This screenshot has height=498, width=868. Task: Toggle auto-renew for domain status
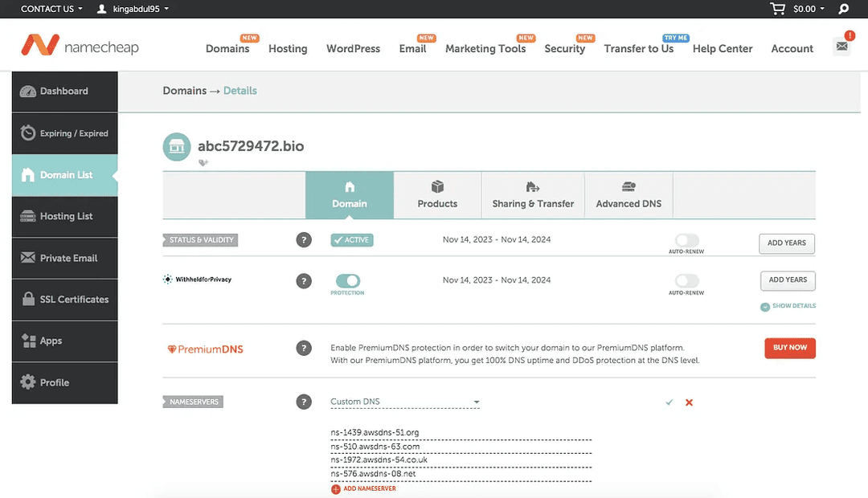point(686,240)
